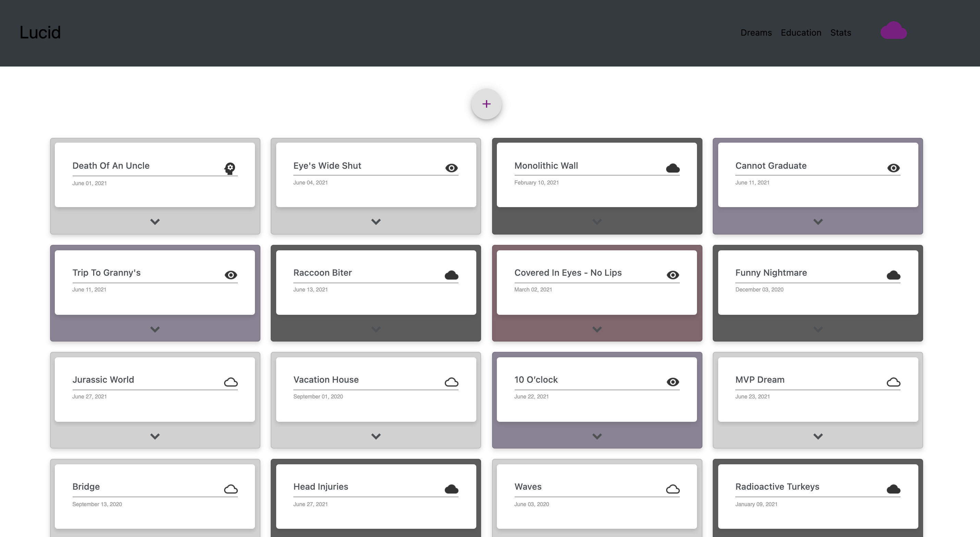Select the Bridge title
Screen dimensions: 980x537
click(x=86, y=487)
